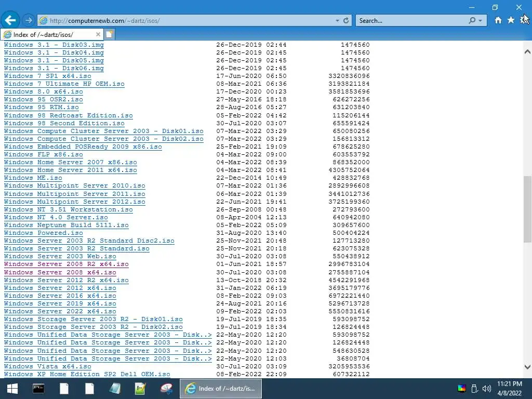Open the Windows Start button

pos(12,389)
